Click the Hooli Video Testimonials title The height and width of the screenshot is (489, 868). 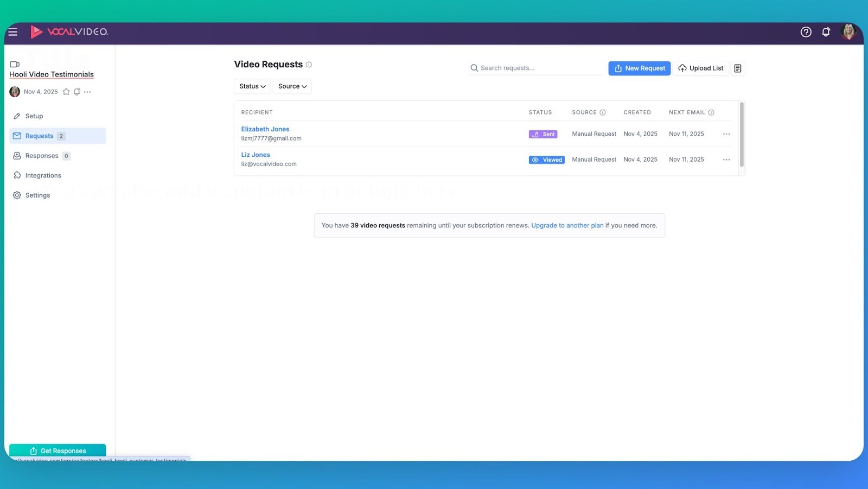(52, 74)
